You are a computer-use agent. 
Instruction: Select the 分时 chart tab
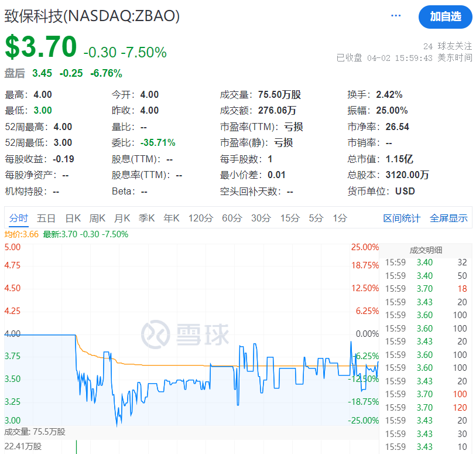point(19,219)
